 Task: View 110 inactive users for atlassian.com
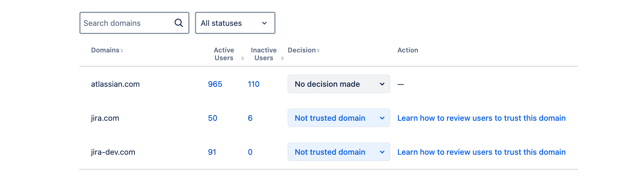coord(254,84)
